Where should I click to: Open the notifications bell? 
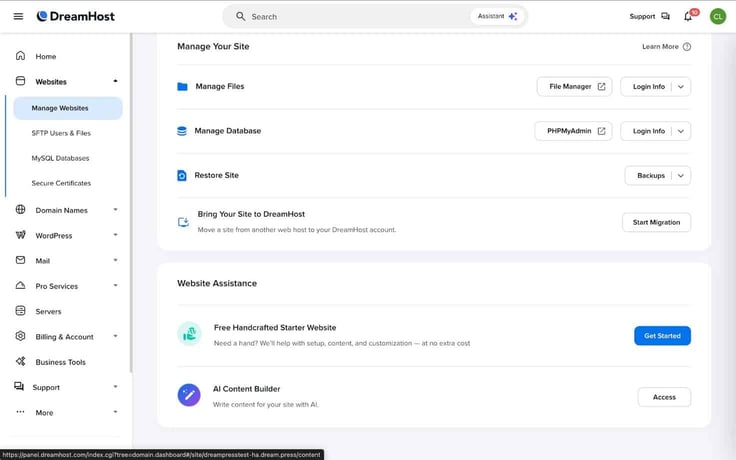coord(688,16)
